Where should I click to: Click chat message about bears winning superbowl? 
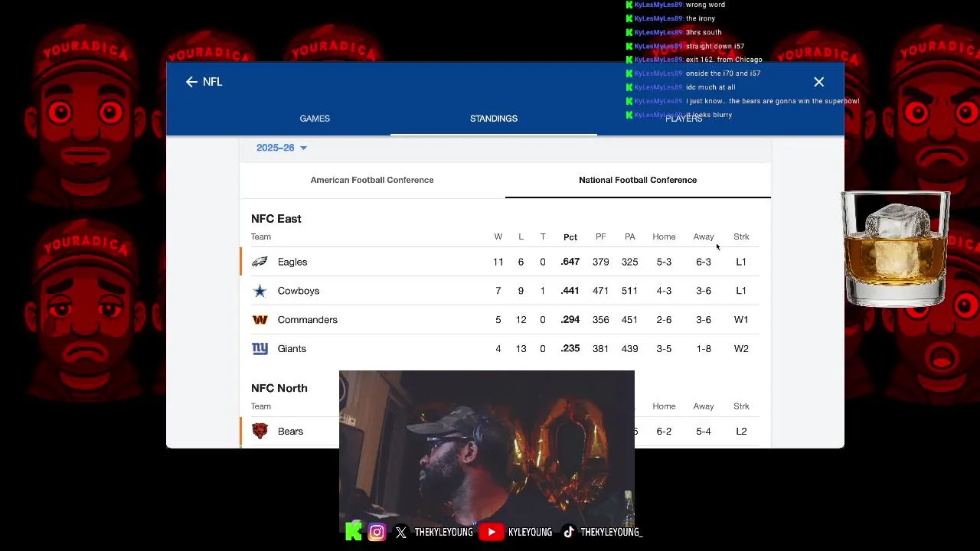pyautogui.click(x=773, y=101)
